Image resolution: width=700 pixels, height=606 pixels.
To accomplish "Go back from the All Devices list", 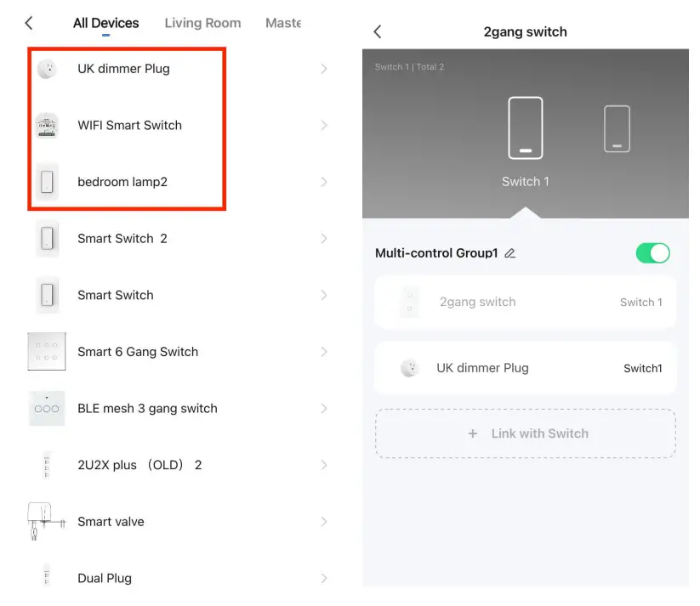I will [29, 23].
